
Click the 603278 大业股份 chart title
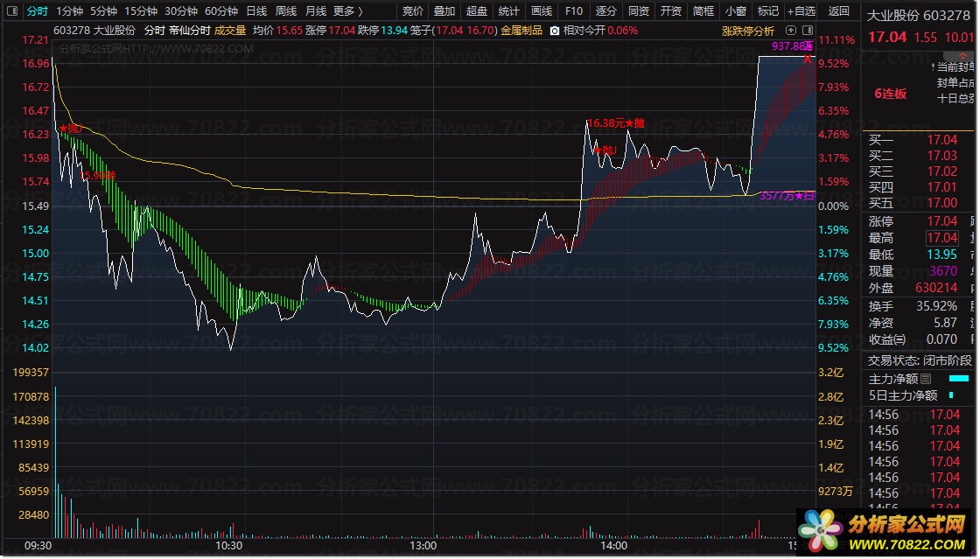click(94, 30)
